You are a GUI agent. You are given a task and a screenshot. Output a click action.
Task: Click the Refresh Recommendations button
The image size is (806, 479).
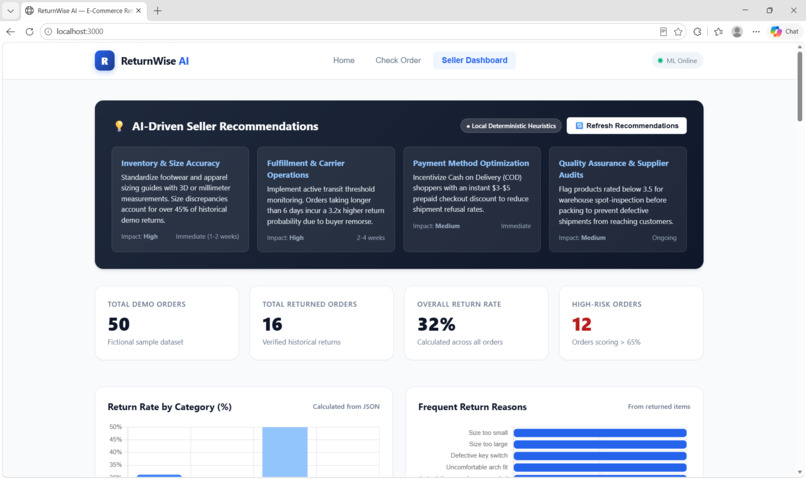(x=627, y=125)
